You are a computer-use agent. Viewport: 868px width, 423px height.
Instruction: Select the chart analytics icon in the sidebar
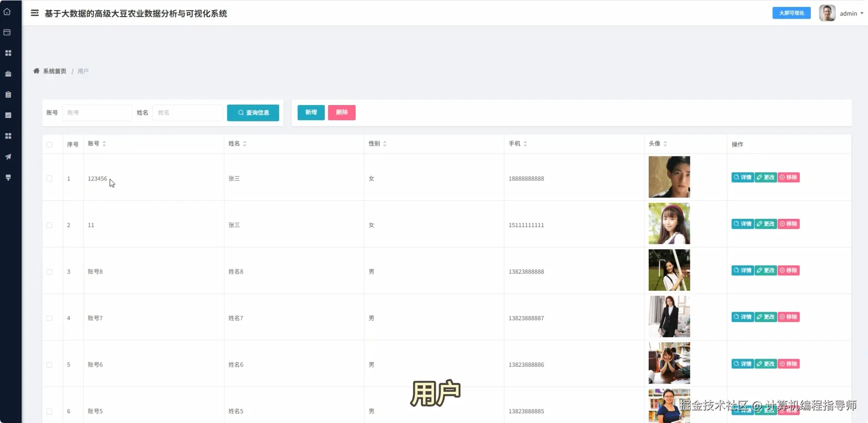[x=8, y=115]
